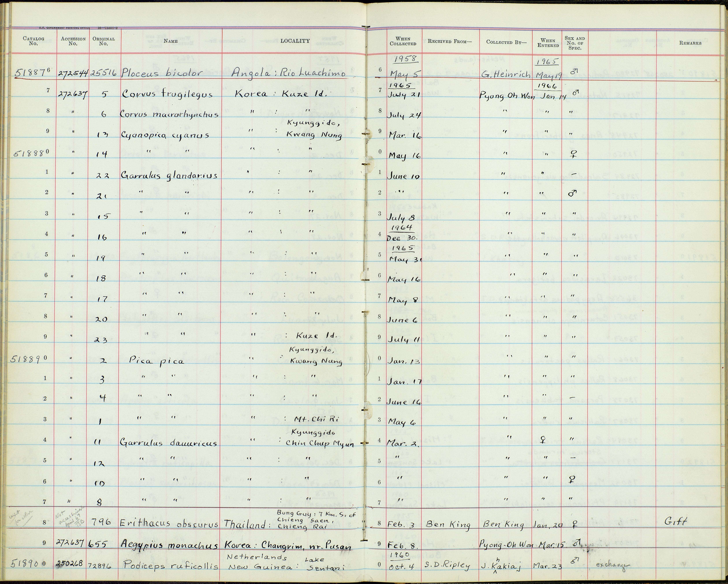The width and height of the screenshot is (728, 584).
Task: Click 'July 21' collection date
Action: 404,95
